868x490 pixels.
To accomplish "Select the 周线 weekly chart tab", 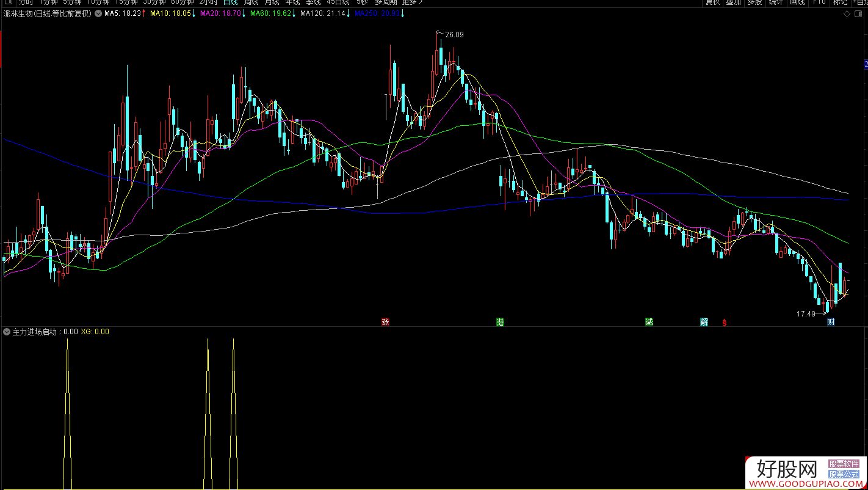I will pyautogui.click(x=251, y=2).
